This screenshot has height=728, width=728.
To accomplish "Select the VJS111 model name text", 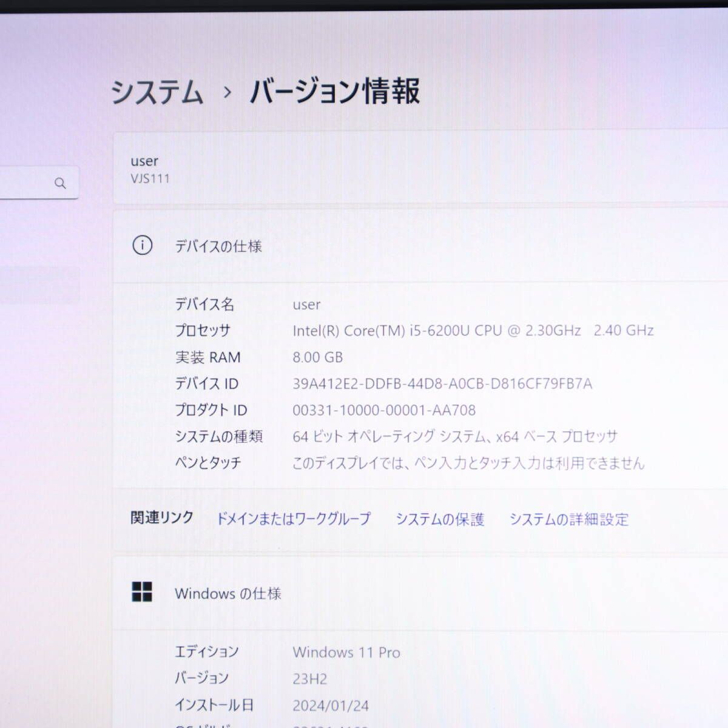I will [150, 178].
